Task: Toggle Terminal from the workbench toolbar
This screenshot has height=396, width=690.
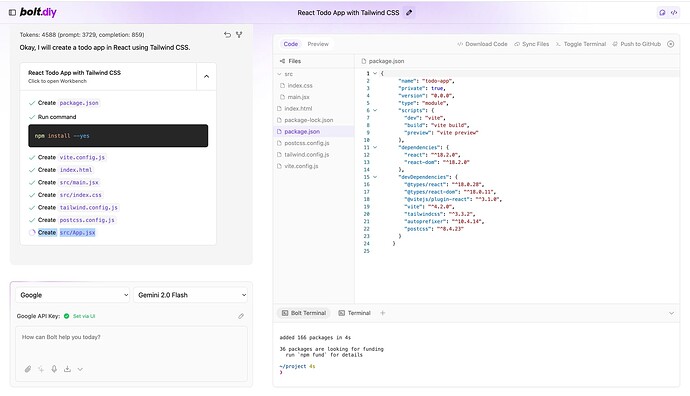Action: [581, 44]
